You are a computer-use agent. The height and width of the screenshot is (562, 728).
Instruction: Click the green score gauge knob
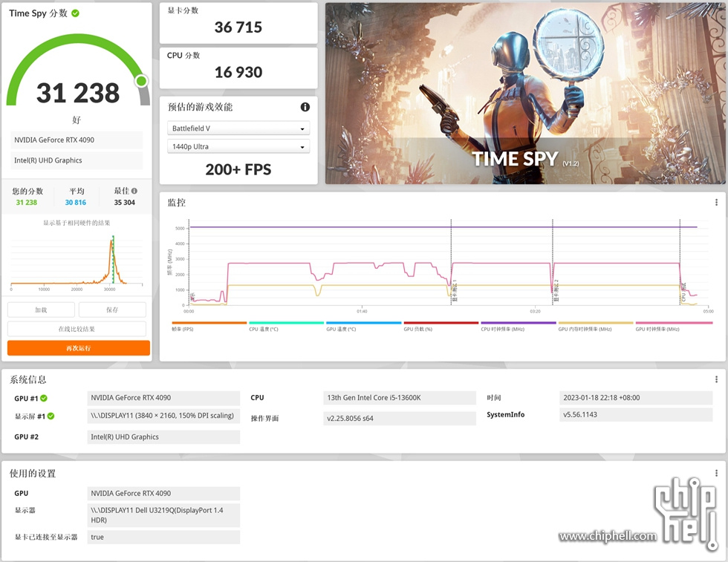(142, 81)
